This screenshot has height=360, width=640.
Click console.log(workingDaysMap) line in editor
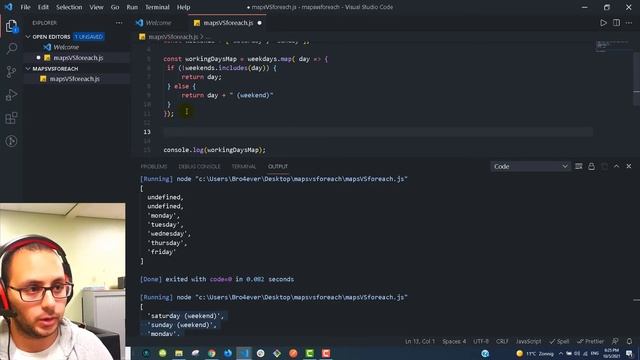pos(214,150)
